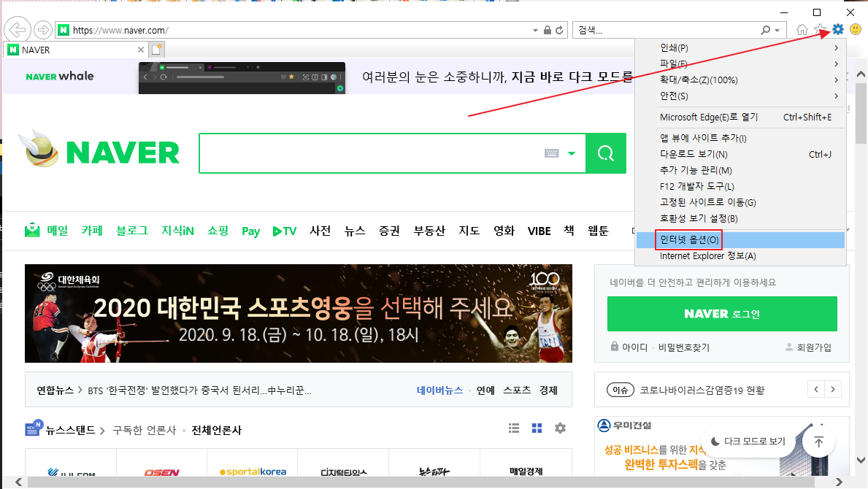The height and width of the screenshot is (489, 868).
Task: Open the 파일(F) submenu
Action: [741, 64]
